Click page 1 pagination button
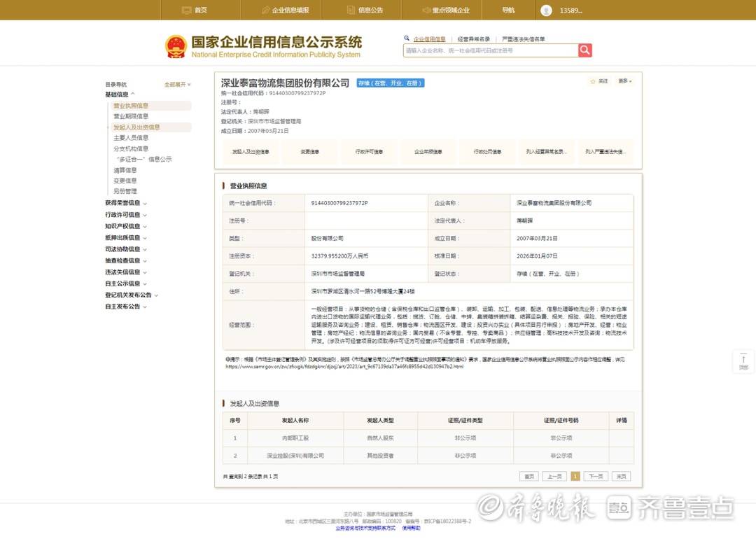The height and width of the screenshot is (539, 756). point(575,476)
